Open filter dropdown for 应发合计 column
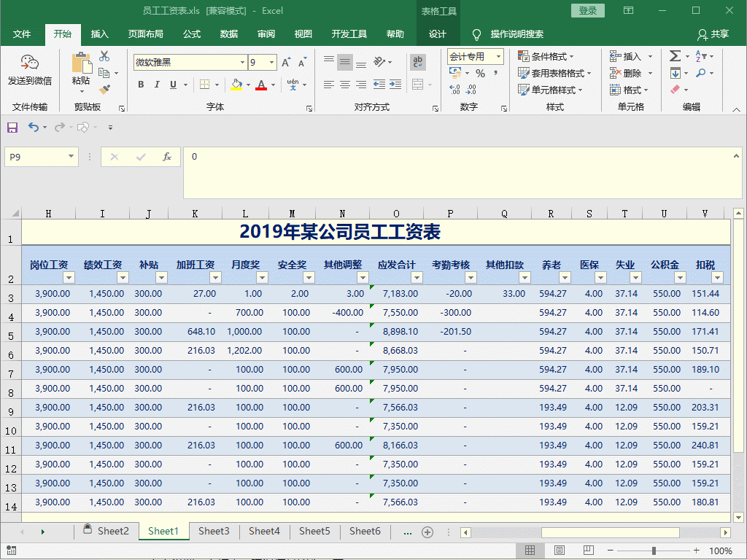This screenshot has width=747, height=560. (417, 277)
